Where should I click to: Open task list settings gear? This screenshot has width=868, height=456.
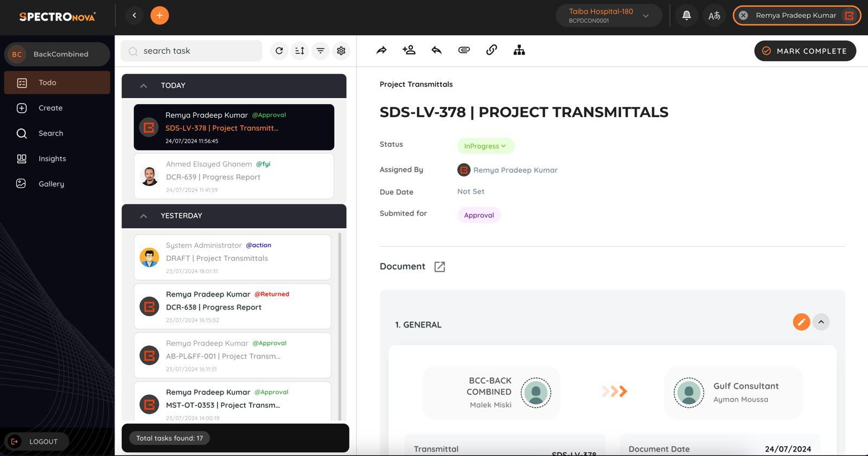(x=341, y=50)
